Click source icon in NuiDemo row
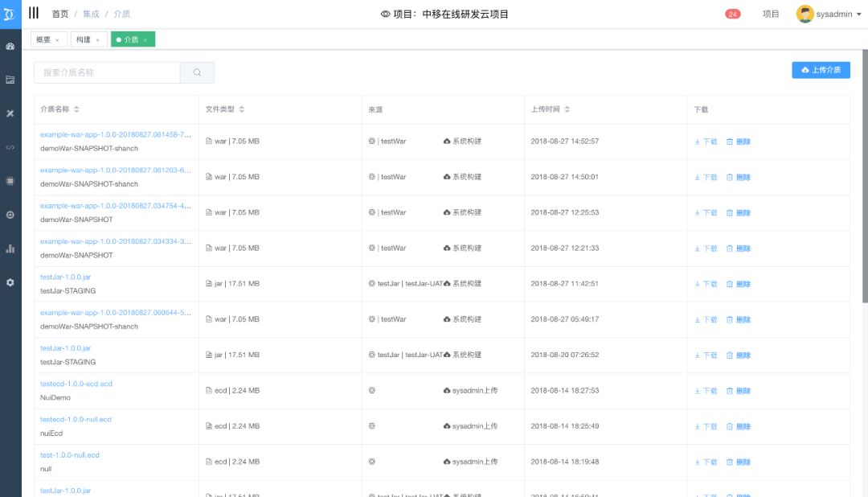This screenshot has width=868, height=497. point(372,391)
